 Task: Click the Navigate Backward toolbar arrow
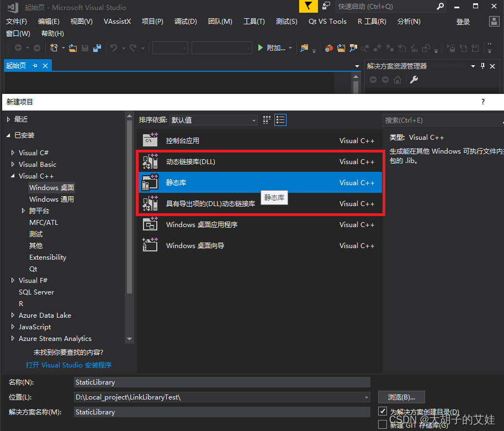pos(18,48)
